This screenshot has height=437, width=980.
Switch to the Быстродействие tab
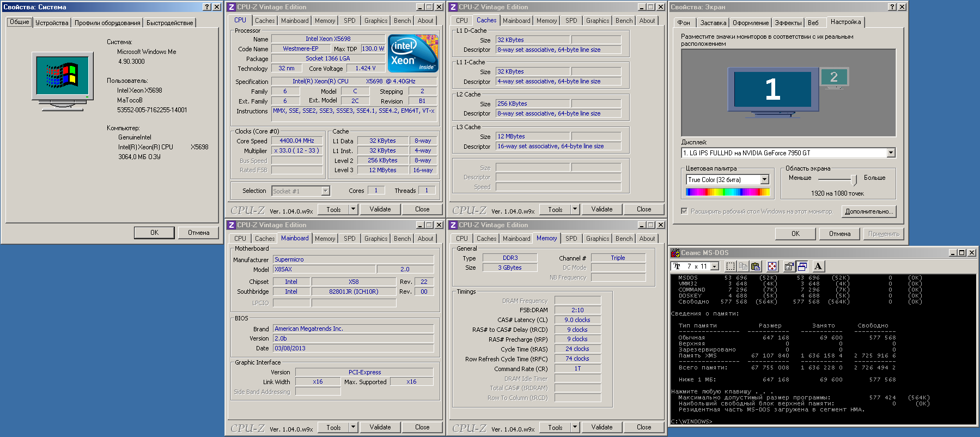pyautogui.click(x=169, y=23)
